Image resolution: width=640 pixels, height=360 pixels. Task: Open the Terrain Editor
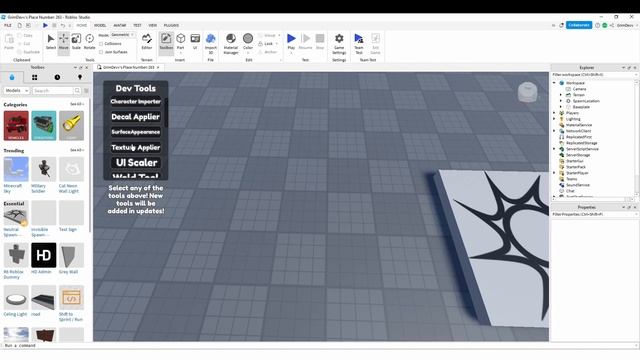point(147,42)
